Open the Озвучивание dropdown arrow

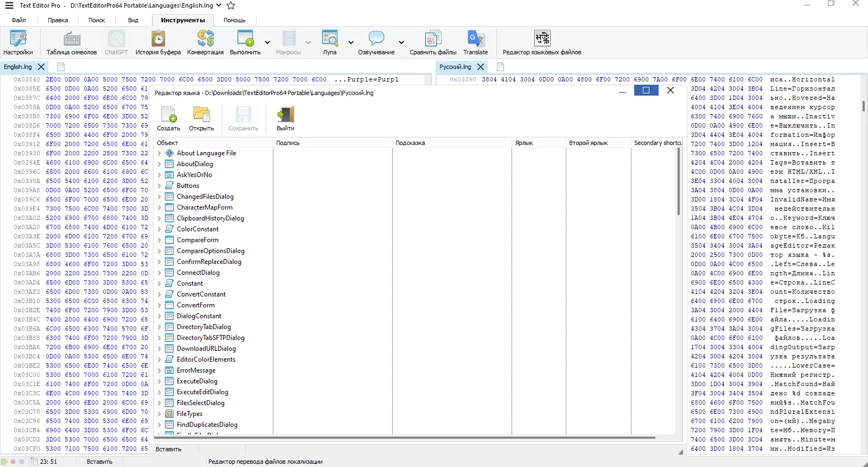[401, 42]
